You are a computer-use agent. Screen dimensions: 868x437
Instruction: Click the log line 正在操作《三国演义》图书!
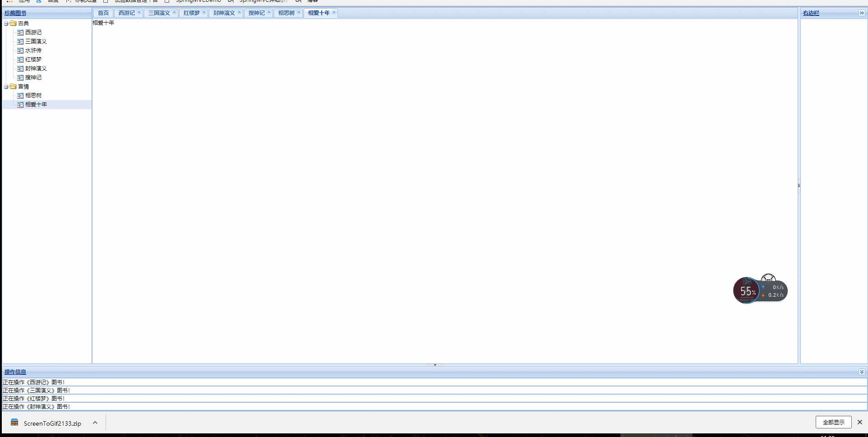click(x=37, y=390)
